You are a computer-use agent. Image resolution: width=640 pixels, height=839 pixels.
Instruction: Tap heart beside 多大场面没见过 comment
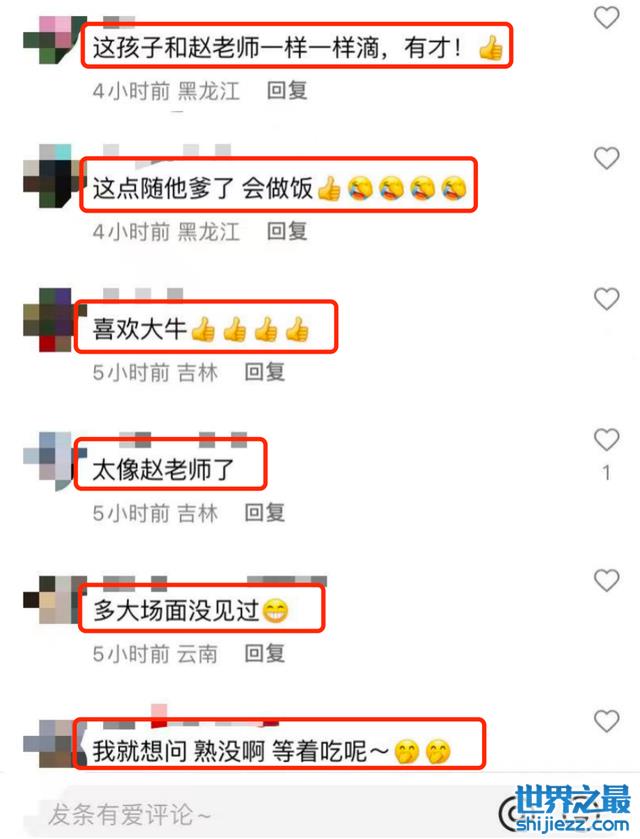[606, 581]
